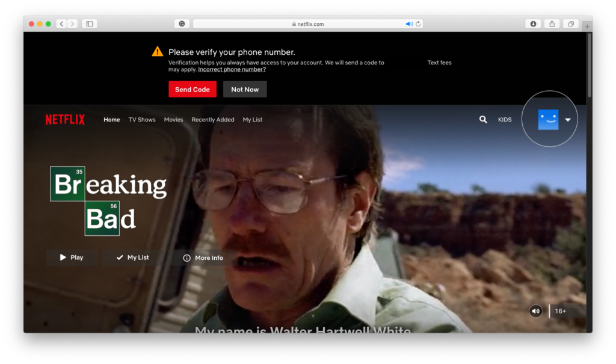616x364 pixels.
Task: Click the blue smiley profile avatar
Action: point(548,120)
